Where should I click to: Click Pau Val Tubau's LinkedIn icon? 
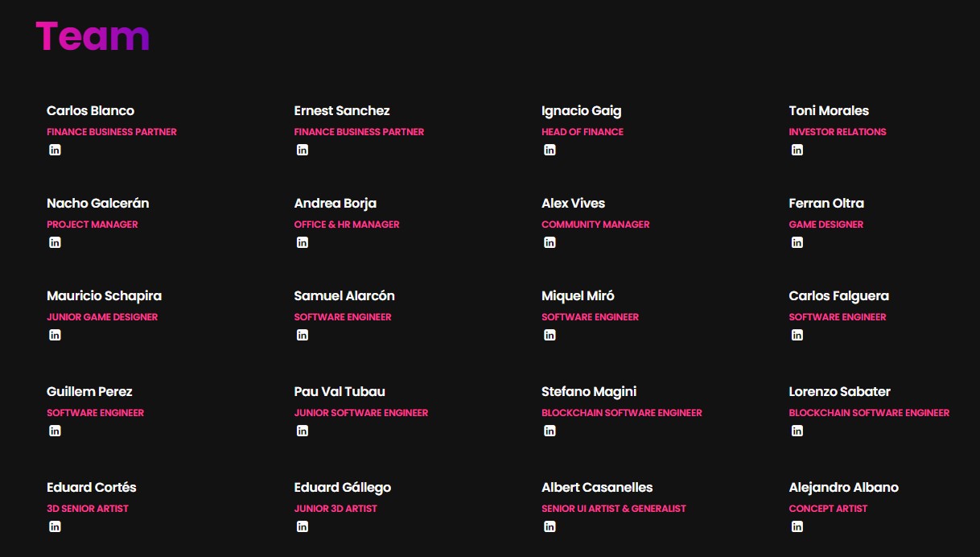(303, 431)
